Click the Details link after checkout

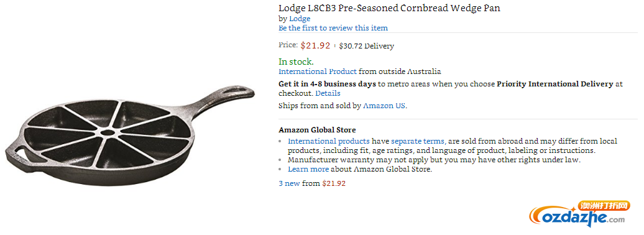coord(328,93)
